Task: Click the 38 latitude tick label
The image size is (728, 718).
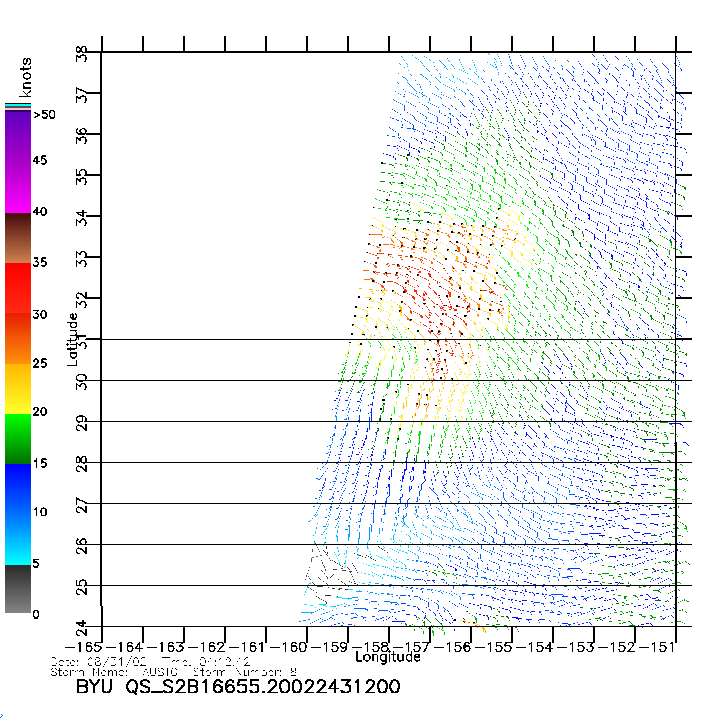Action: [82, 53]
